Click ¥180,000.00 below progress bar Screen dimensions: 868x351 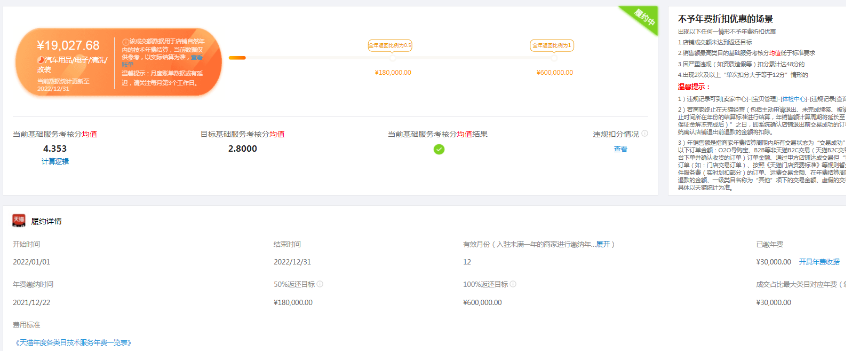(x=393, y=73)
